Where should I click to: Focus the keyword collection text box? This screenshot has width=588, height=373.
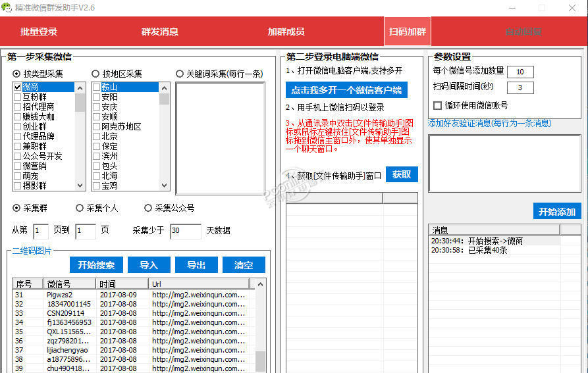pos(221,138)
